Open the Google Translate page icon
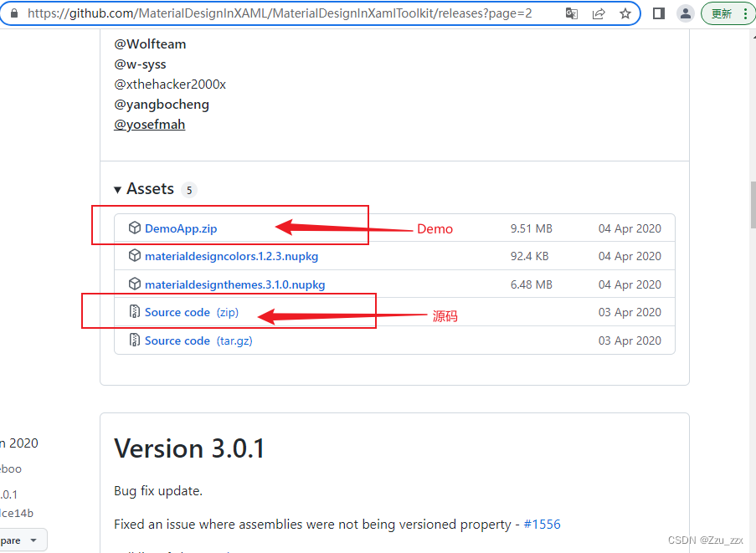 (x=571, y=13)
